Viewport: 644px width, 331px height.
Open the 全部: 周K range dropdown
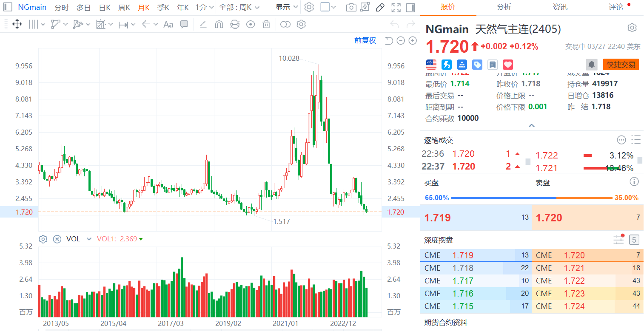click(239, 7)
